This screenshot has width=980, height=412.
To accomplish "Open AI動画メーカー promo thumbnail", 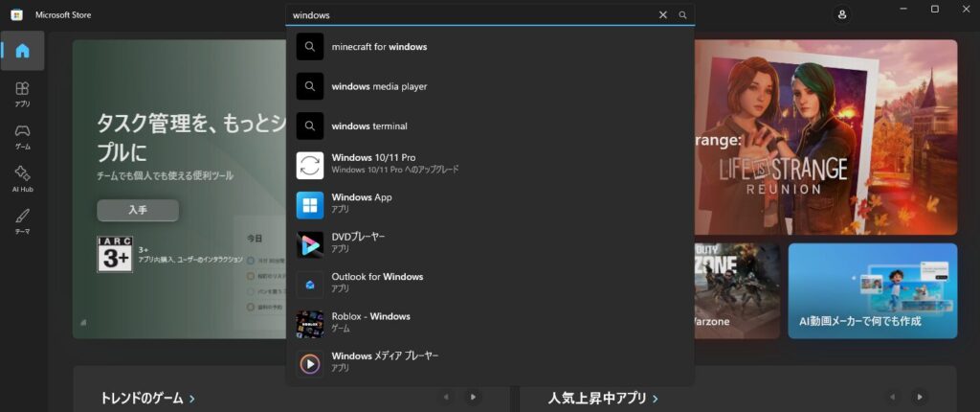I will (872, 290).
